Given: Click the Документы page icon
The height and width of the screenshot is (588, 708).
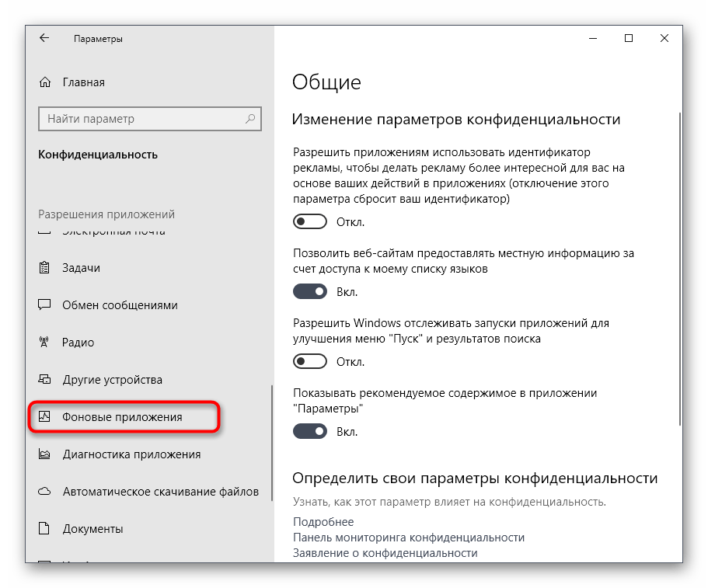Looking at the screenshot, I should tap(44, 529).
